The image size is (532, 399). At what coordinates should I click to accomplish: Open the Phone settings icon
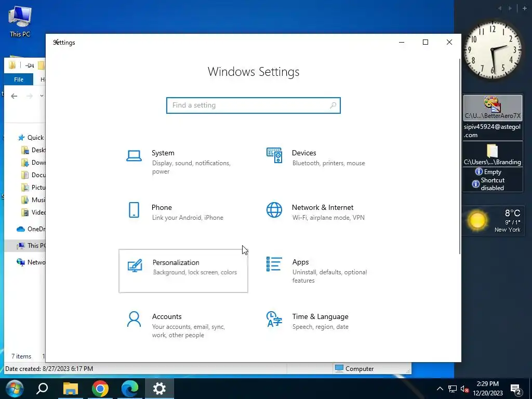click(134, 210)
